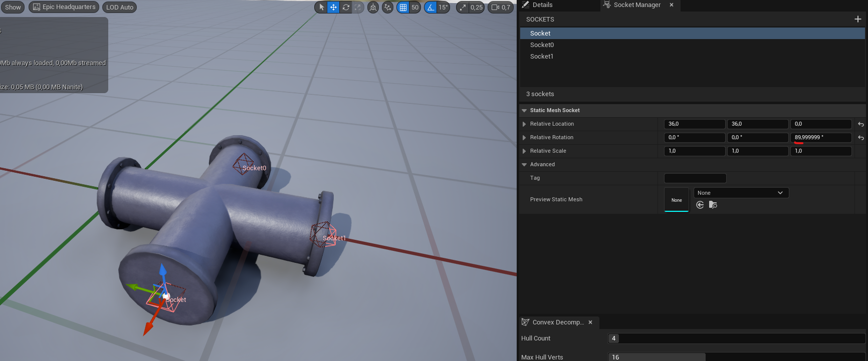Browse to Preview Static Mesh in content browser
Screen dimensions: 868x361
[x=713, y=205]
